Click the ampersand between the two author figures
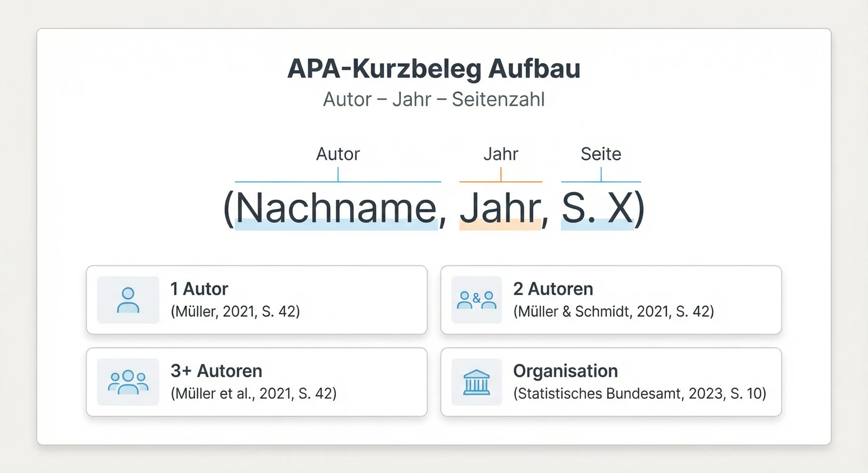Image resolution: width=868 pixels, height=473 pixels. tap(477, 297)
